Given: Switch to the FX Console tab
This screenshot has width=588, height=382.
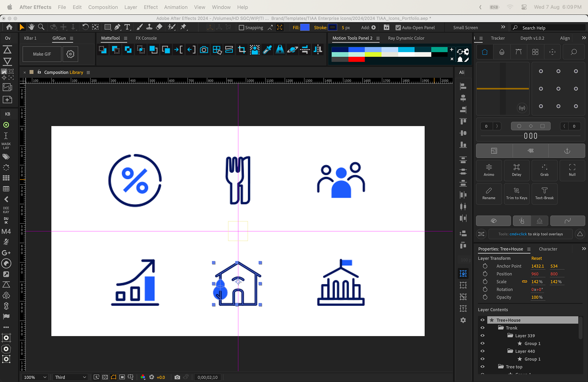Looking at the screenshot, I should [x=146, y=38].
